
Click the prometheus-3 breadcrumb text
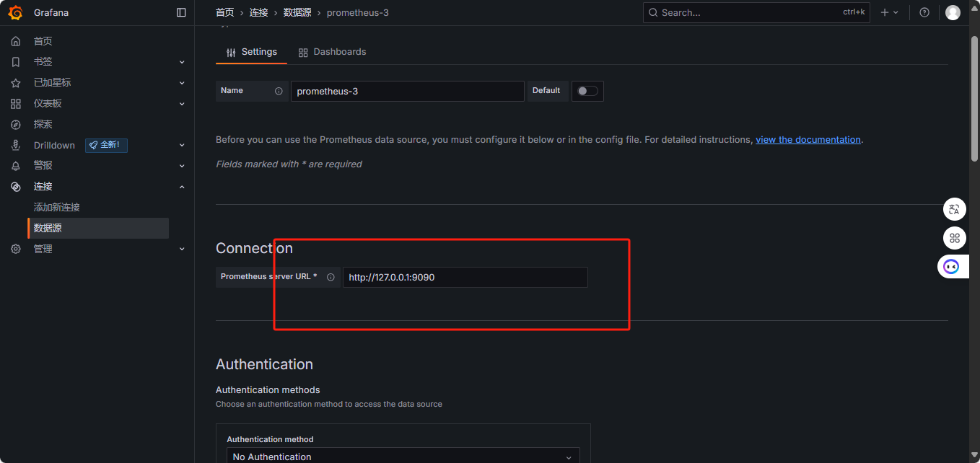pos(358,12)
